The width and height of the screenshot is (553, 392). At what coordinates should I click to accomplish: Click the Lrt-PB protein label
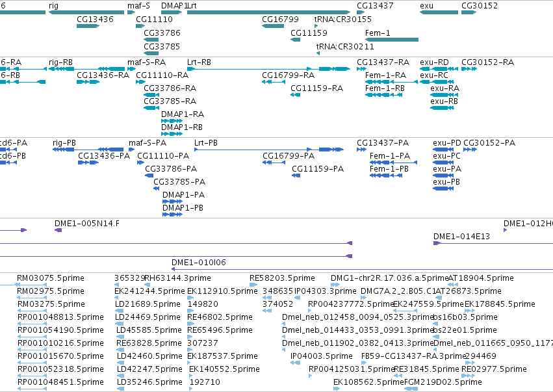coord(206,143)
